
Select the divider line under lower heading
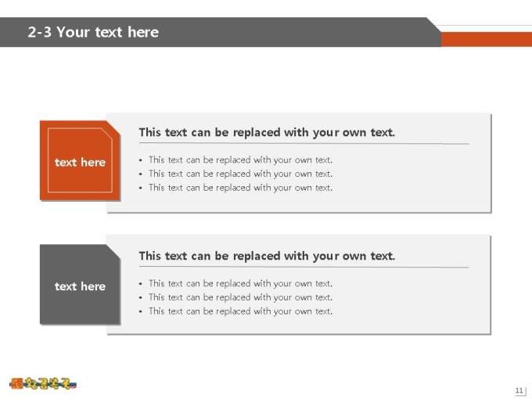point(304,268)
